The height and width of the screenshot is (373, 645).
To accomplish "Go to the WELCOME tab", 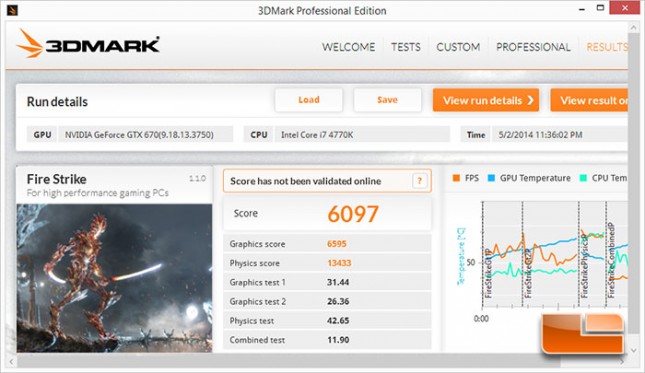I will pyautogui.click(x=348, y=47).
